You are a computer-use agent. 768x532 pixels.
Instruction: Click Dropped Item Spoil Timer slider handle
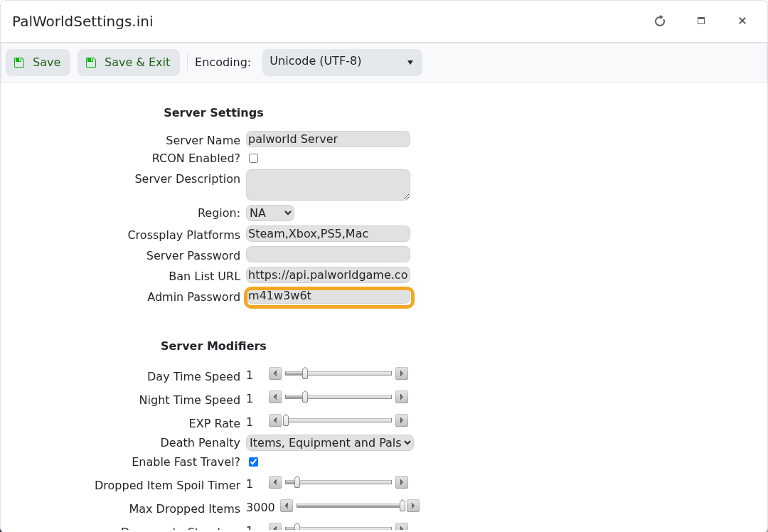pos(297,482)
